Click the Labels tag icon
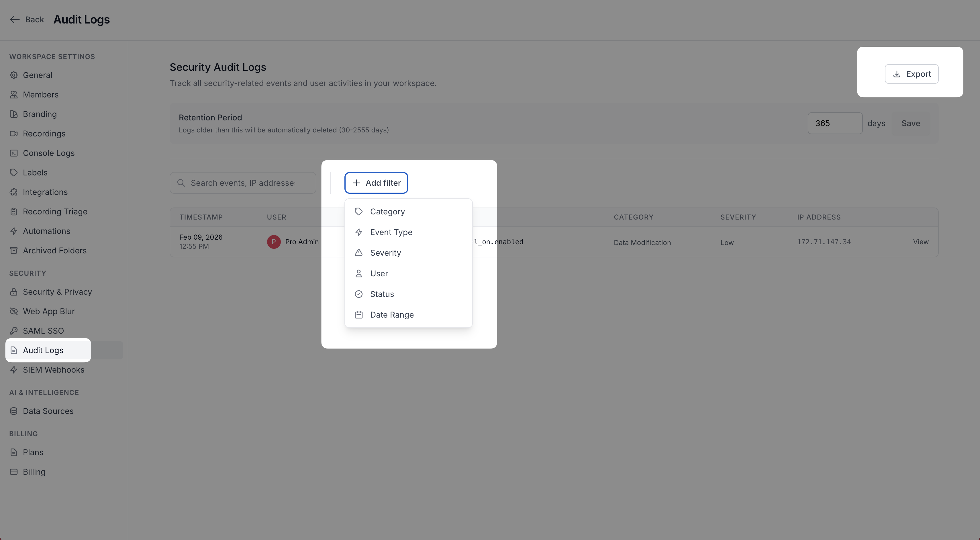 point(14,172)
